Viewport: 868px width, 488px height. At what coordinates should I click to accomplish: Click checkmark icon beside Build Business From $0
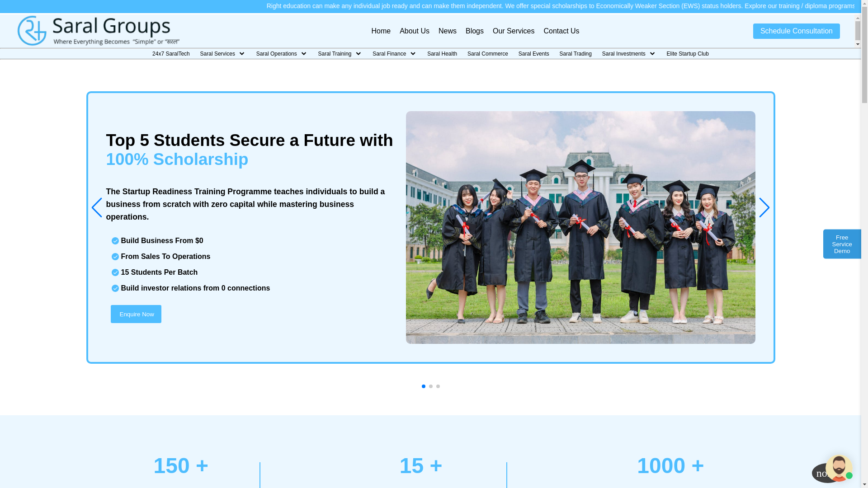pyautogui.click(x=115, y=241)
